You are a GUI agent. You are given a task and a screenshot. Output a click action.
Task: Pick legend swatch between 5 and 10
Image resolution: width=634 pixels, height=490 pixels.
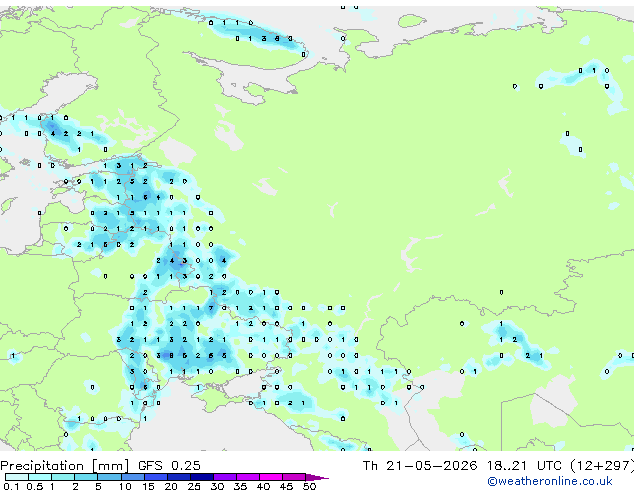(109, 477)
